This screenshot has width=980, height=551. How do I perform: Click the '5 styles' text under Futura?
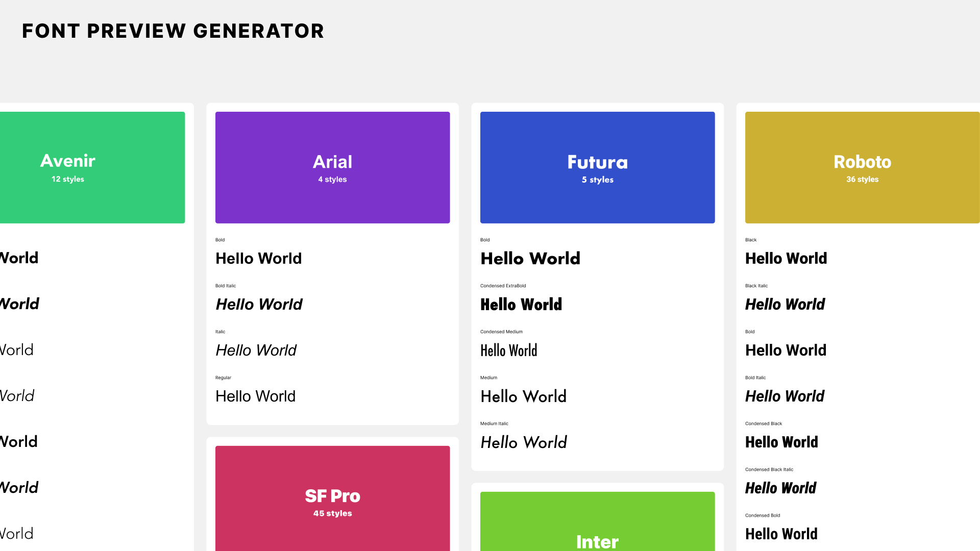point(598,180)
